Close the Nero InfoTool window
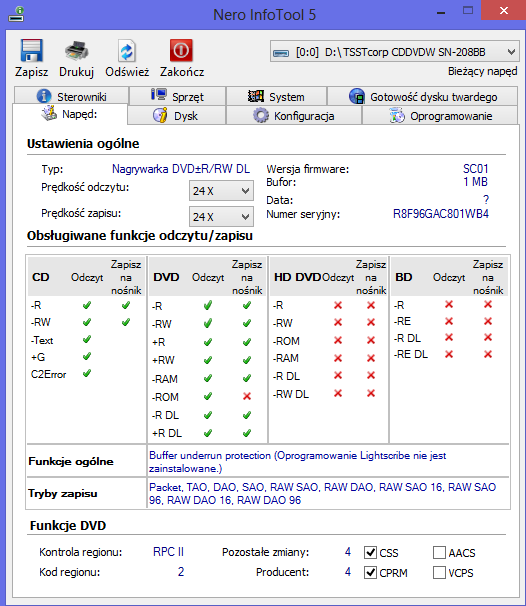Image resolution: width=526 pixels, height=606 pixels. 504,11
